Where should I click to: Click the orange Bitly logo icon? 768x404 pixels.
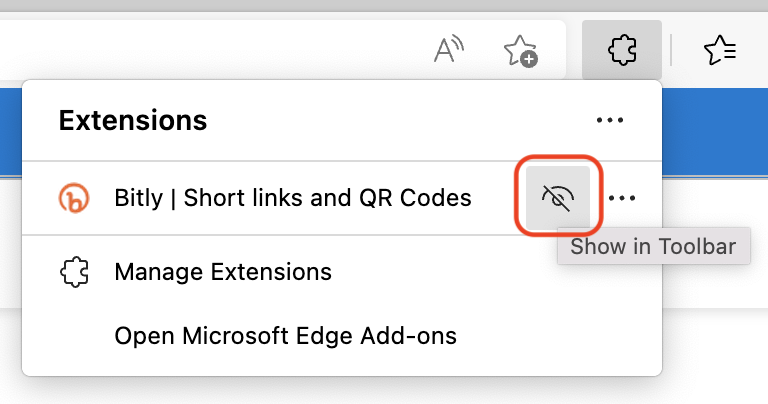[x=74, y=198]
